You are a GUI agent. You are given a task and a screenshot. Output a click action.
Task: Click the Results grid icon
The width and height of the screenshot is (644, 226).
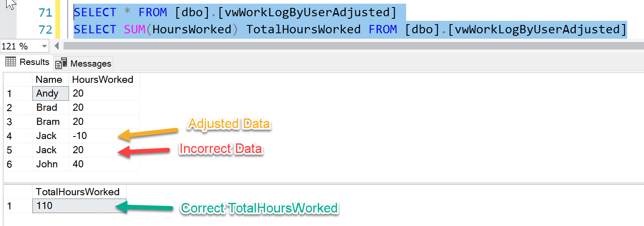[10, 62]
